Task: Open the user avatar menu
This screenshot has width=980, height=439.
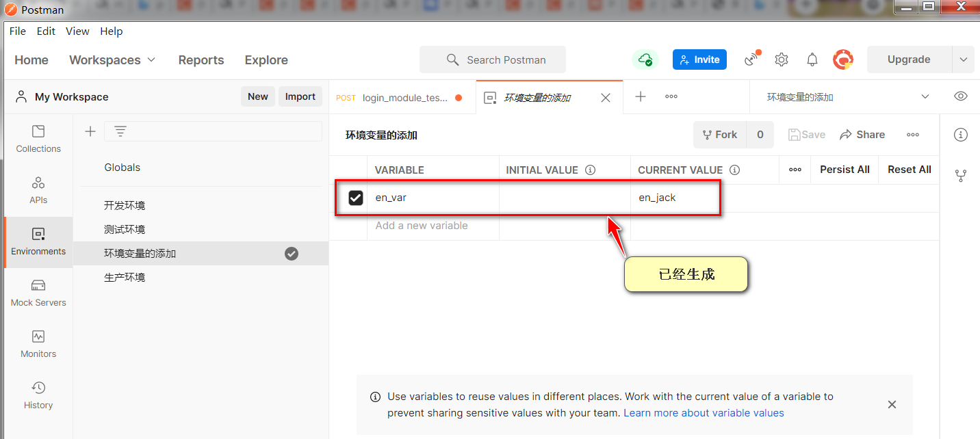Action: tap(843, 59)
